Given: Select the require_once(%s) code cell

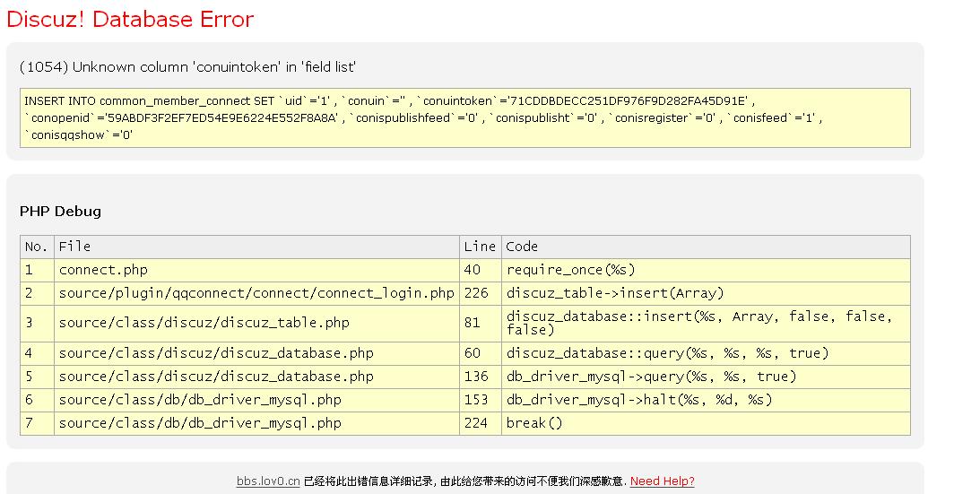Looking at the screenshot, I should [x=570, y=270].
